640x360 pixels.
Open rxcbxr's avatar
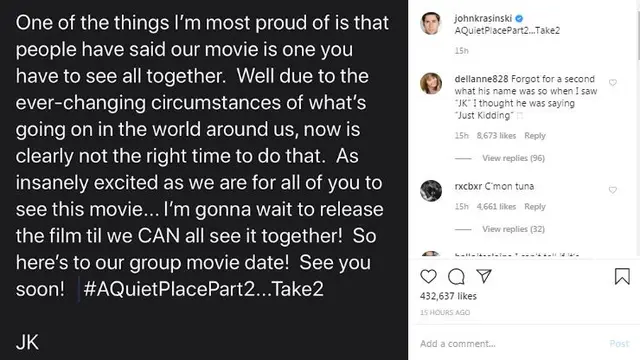click(x=431, y=191)
